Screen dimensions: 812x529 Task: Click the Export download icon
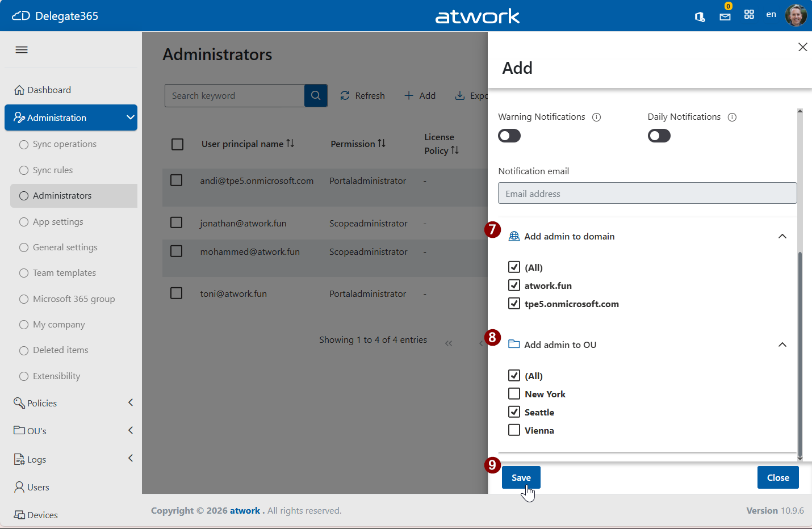460,95
